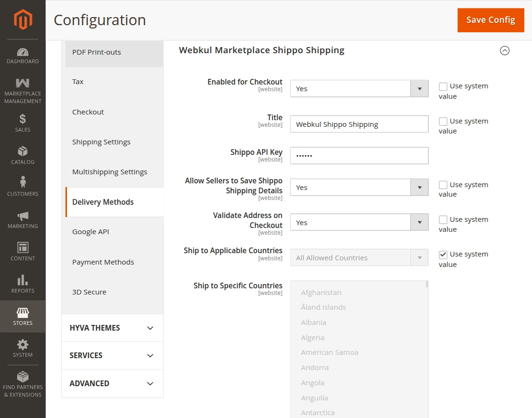The width and height of the screenshot is (532, 418).
Task: Open the Customers person icon
Action: pyautogui.click(x=23, y=182)
